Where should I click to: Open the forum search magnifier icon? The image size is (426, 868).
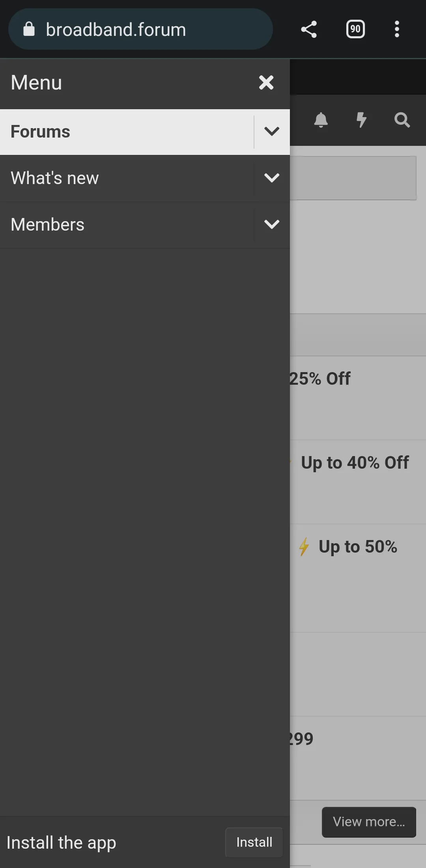click(x=402, y=120)
